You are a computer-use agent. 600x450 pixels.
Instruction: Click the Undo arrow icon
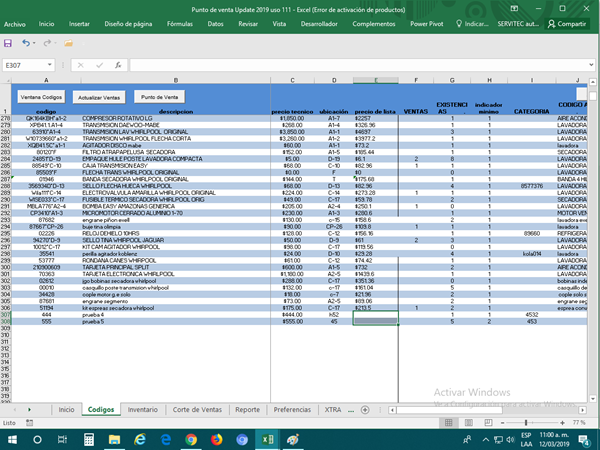27,43
